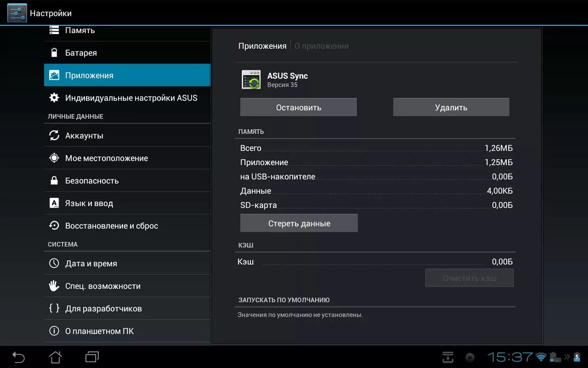588x368 pixels.
Task: Tap the Кэш row label
Action: point(246,262)
